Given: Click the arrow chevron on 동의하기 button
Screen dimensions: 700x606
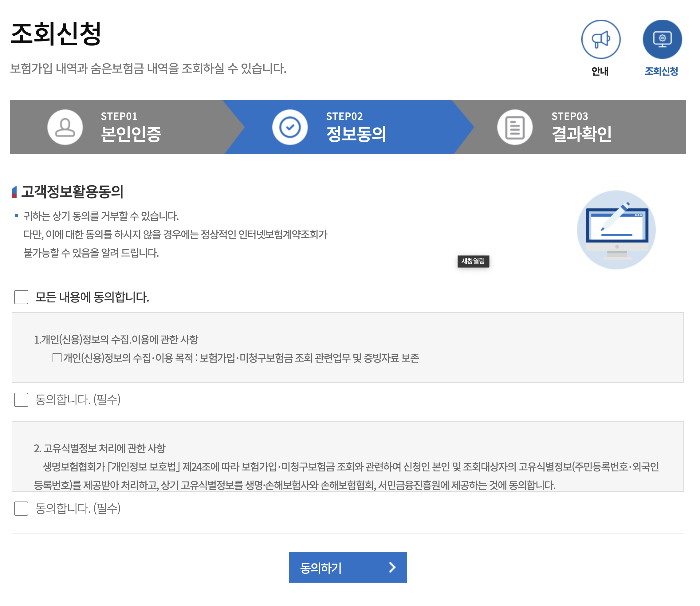Looking at the screenshot, I should (x=392, y=567).
